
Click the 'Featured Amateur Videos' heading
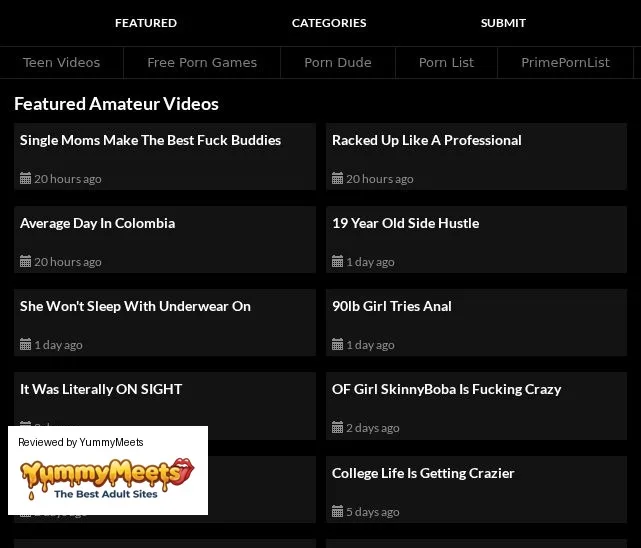click(117, 104)
